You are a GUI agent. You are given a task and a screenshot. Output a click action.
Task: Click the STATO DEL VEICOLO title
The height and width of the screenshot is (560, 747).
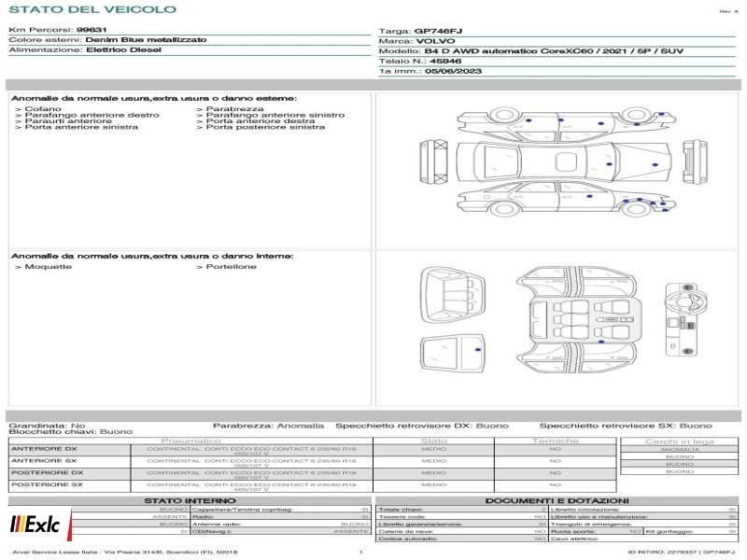[x=92, y=9]
